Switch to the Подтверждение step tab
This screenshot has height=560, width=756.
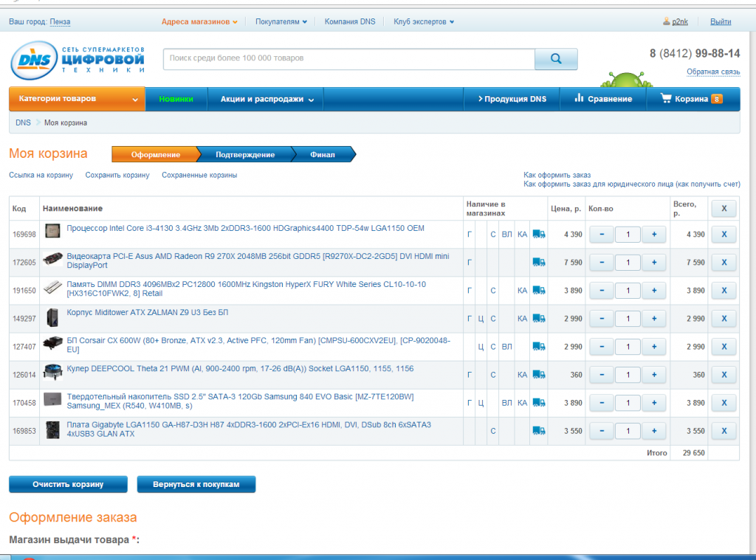245,154
